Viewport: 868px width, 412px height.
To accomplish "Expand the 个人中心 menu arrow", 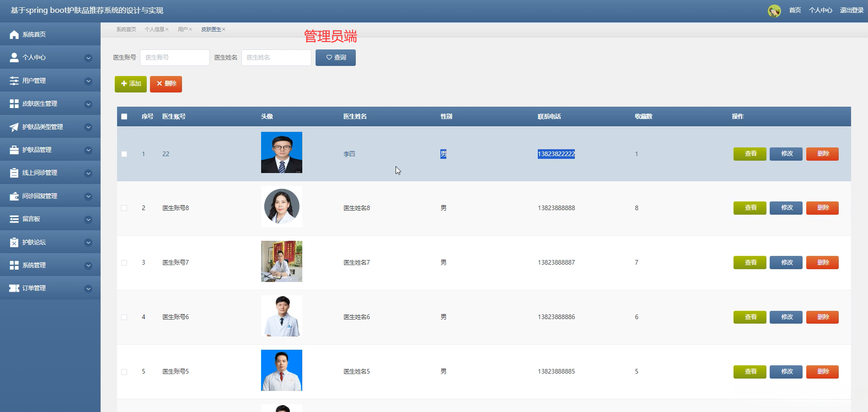I will 88,58.
